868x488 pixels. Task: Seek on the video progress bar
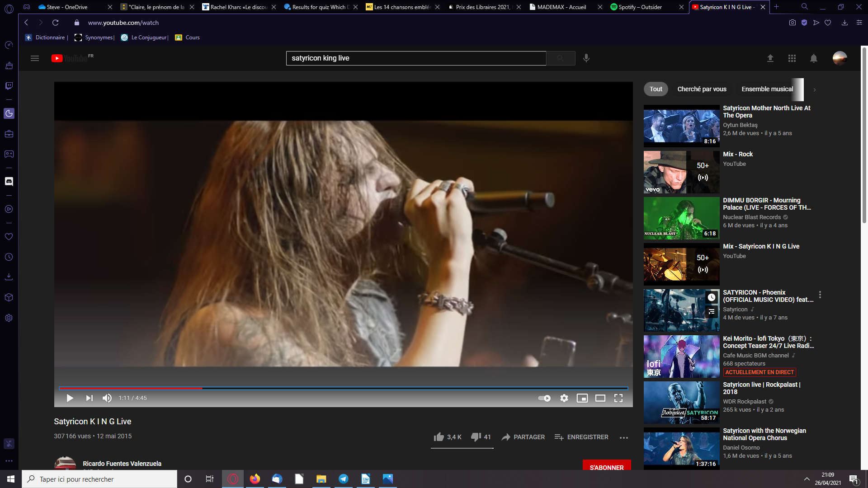click(343, 388)
